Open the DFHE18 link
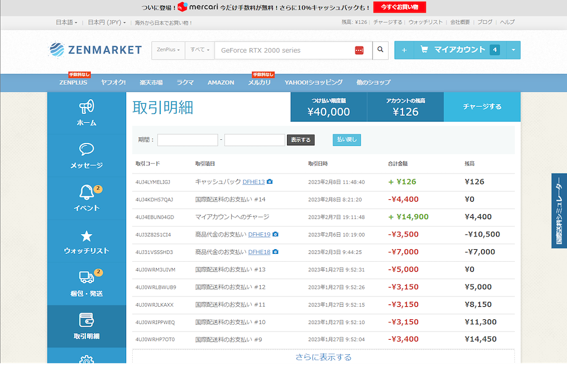Screen dimensions: 567x392 259,252
